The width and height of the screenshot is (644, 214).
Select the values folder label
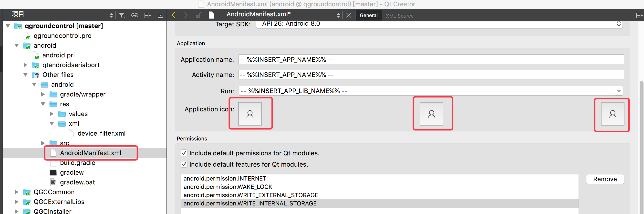[x=78, y=114]
